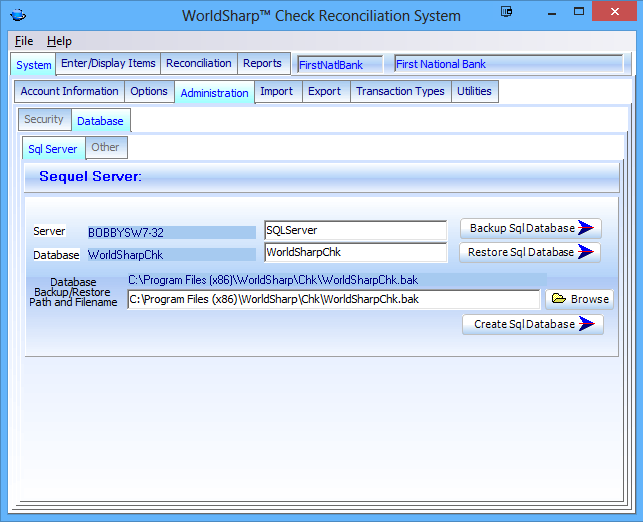Click the backup path filename field

tap(333, 299)
